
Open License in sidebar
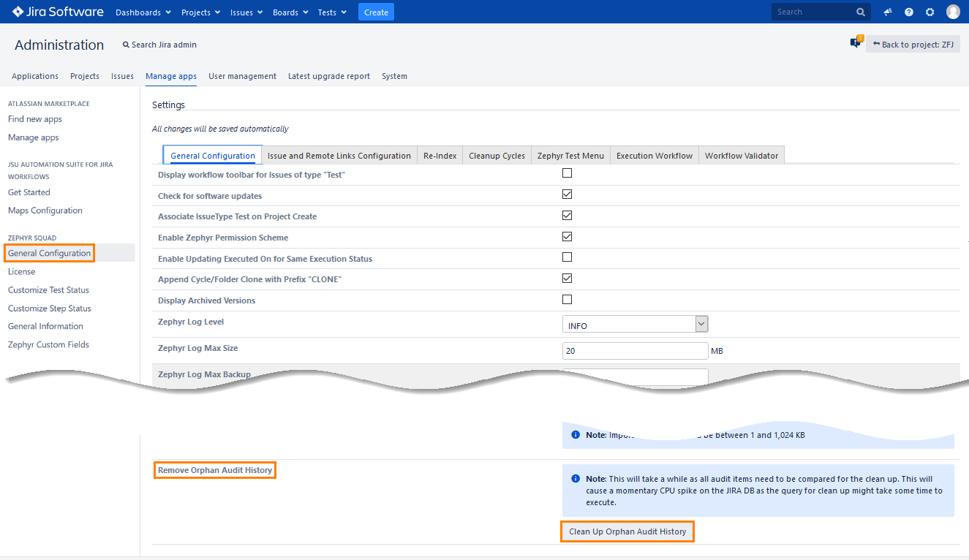[22, 271]
